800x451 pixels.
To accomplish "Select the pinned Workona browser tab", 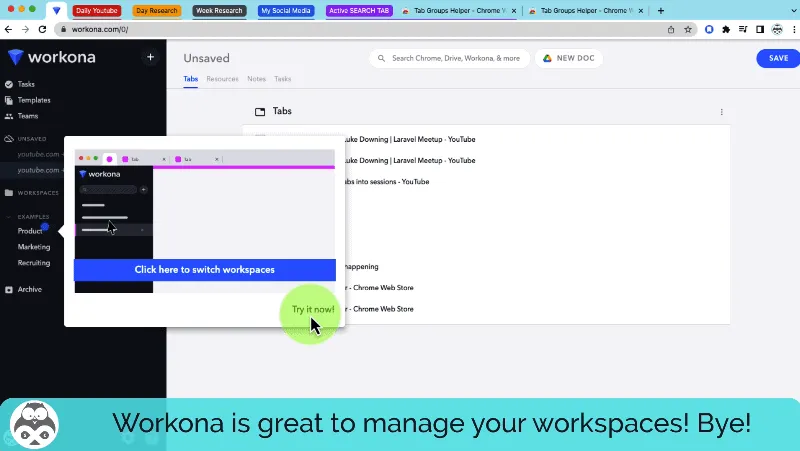I will coord(56,10).
